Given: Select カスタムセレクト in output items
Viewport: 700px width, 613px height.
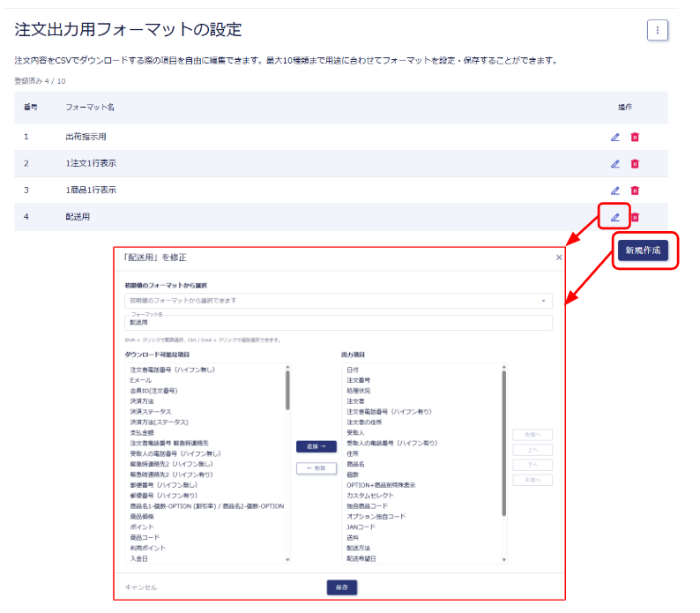Looking at the screenshot, I should coord(370,496).
